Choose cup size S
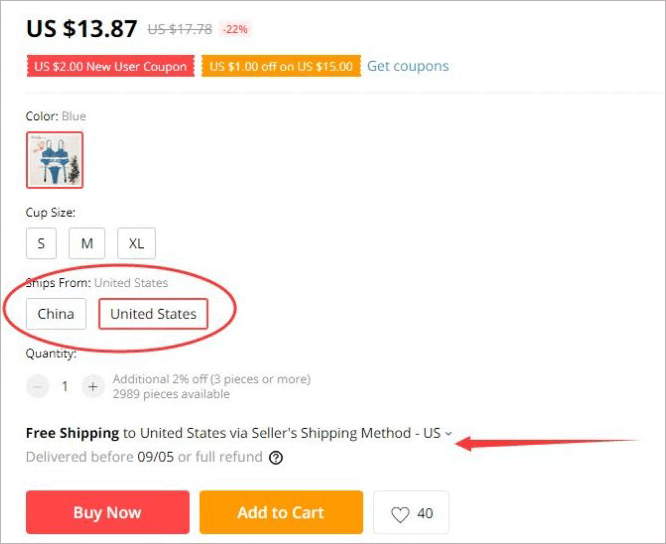This screenshot has height=544, width=666. pos(41,243)
